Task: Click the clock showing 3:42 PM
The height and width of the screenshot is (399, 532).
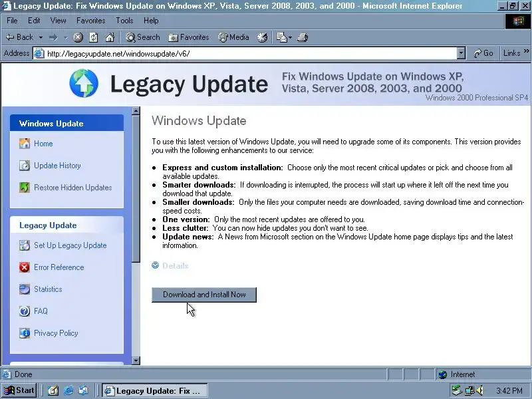Action: pos(509,391)
